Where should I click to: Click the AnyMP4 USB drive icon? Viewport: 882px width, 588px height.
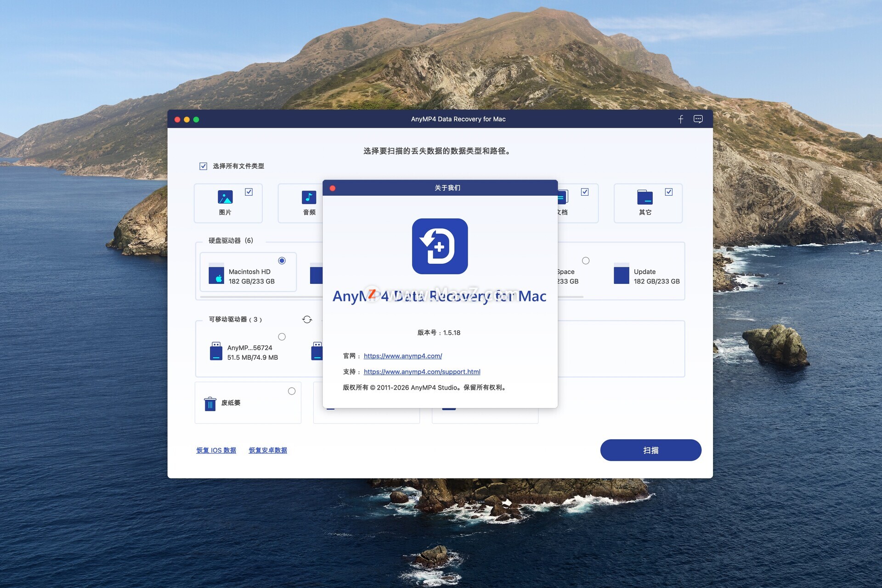coord(216,351)
